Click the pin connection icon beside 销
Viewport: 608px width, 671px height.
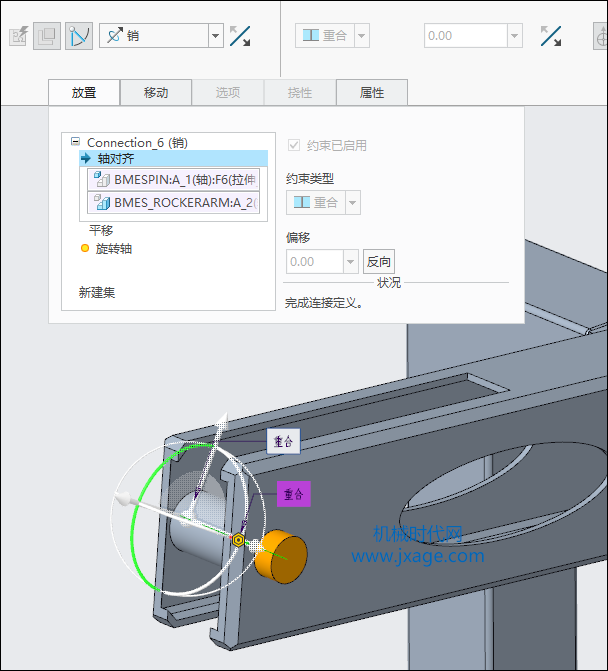point(115,36)
